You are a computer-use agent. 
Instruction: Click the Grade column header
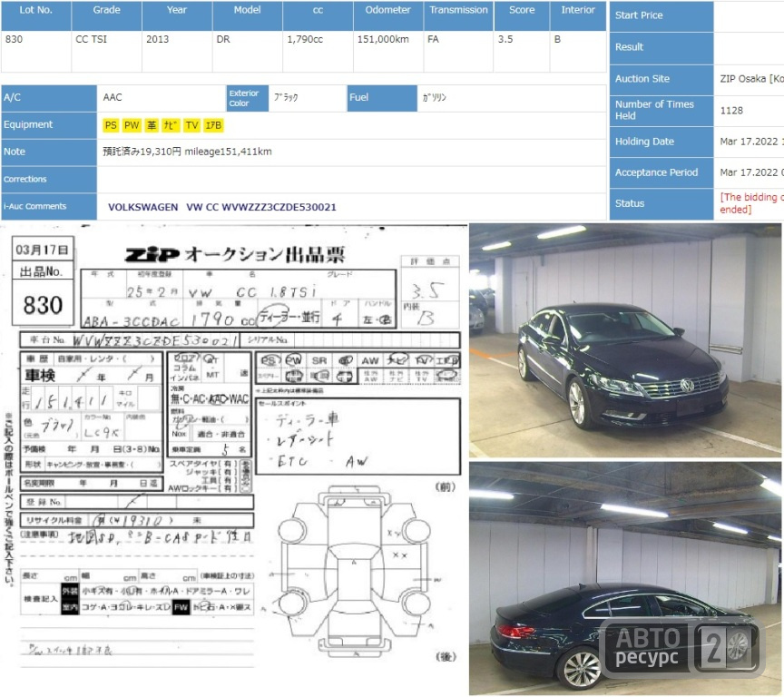tap(106, 15)
